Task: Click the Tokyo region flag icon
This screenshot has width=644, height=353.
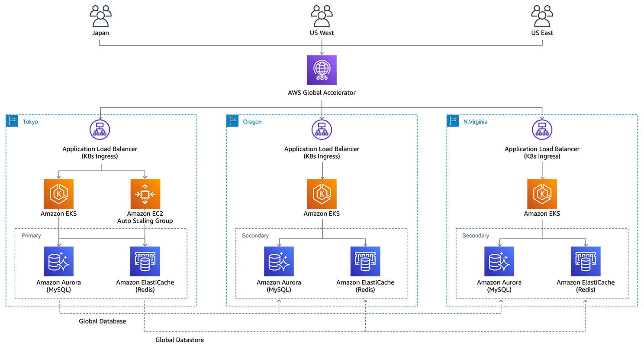Action: coord(12,121)
